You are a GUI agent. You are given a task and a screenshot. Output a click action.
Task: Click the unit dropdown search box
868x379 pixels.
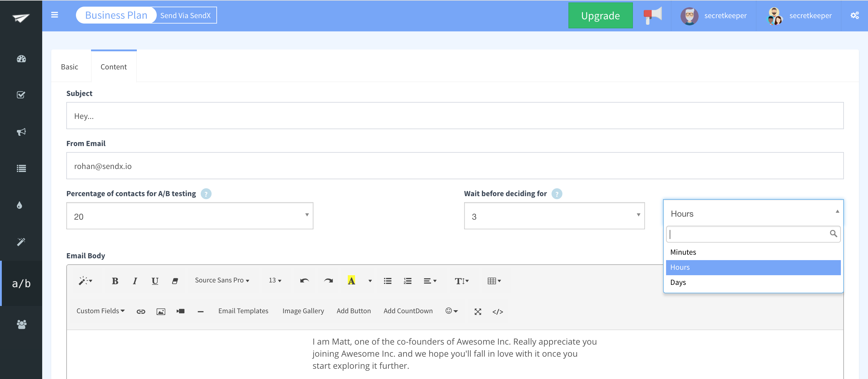coord(753,234)
